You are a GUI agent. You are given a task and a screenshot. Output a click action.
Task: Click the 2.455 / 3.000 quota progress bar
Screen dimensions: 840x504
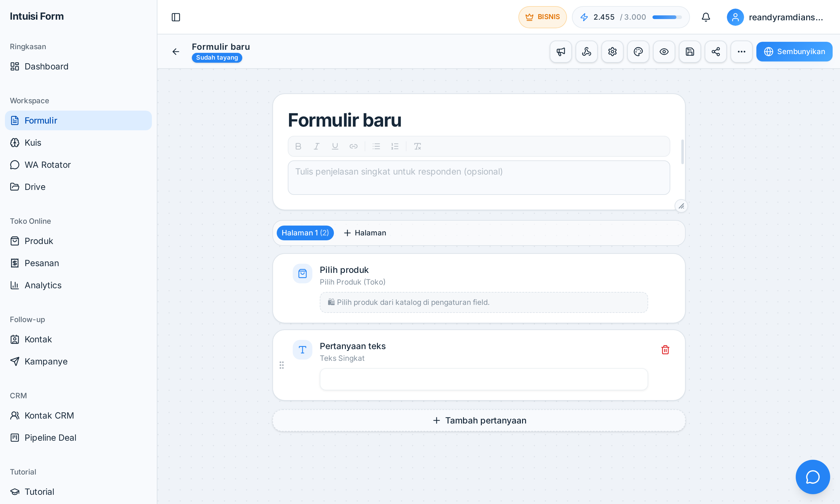[x=667, y=17]
